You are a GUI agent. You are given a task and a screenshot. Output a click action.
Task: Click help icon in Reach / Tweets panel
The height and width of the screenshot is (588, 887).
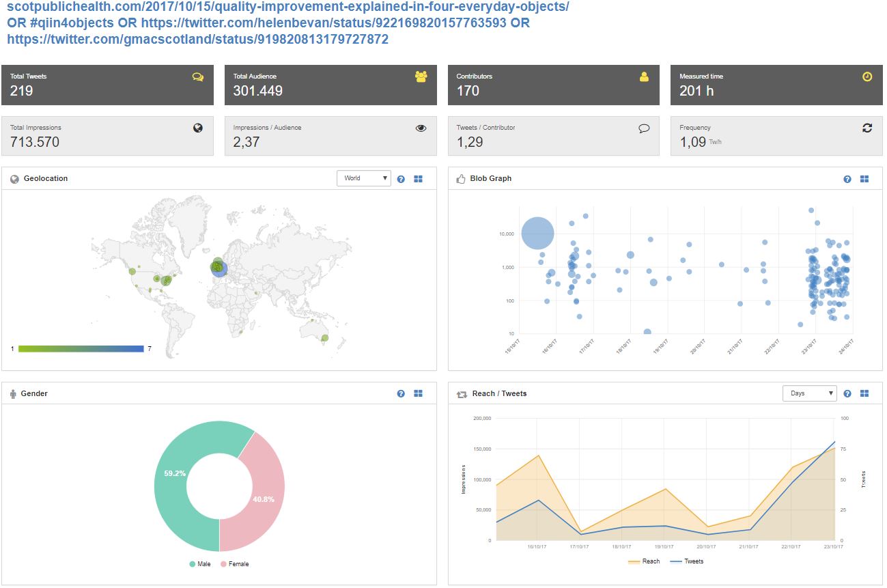[x=847, y=394]
